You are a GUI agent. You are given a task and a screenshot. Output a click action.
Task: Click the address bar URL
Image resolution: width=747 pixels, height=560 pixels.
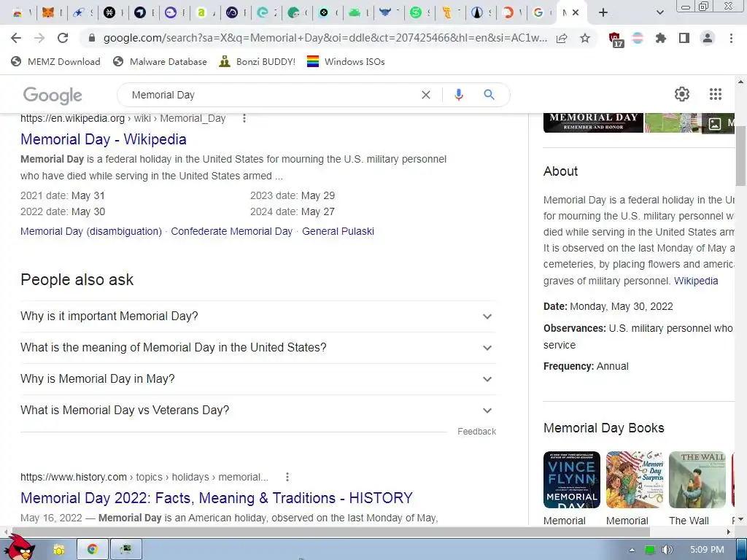(325, 38)
